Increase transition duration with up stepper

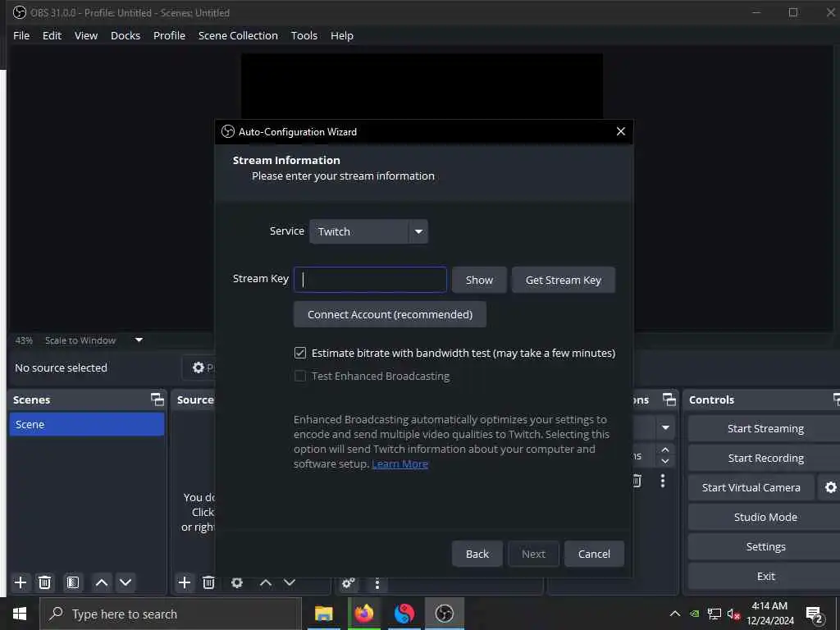click(664, 450)
